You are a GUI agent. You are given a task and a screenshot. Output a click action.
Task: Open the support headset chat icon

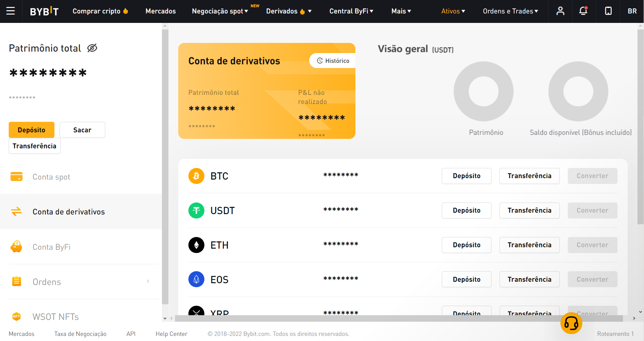pyautogui.click(x=571, y=323)
